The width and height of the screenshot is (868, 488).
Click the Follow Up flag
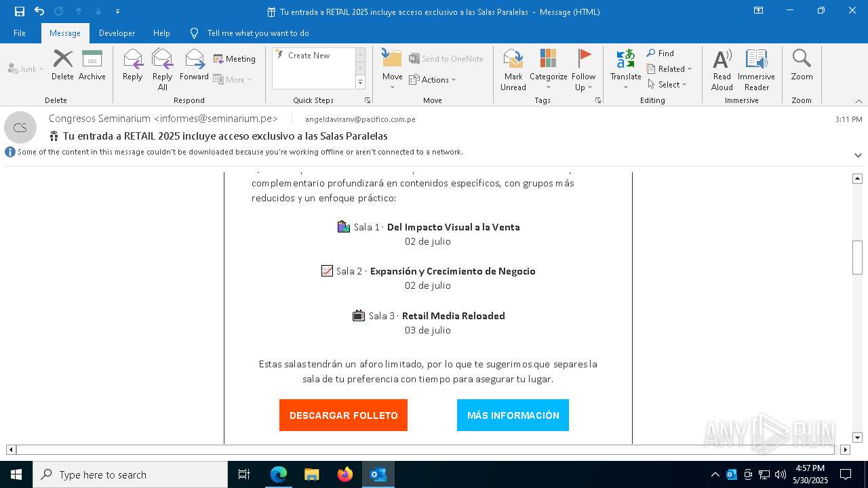coord(583,70)
